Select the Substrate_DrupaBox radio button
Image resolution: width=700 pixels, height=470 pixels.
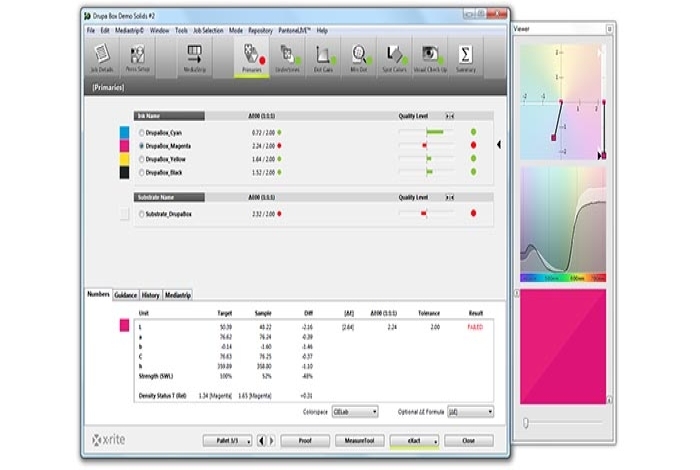(x=142, y=214)
